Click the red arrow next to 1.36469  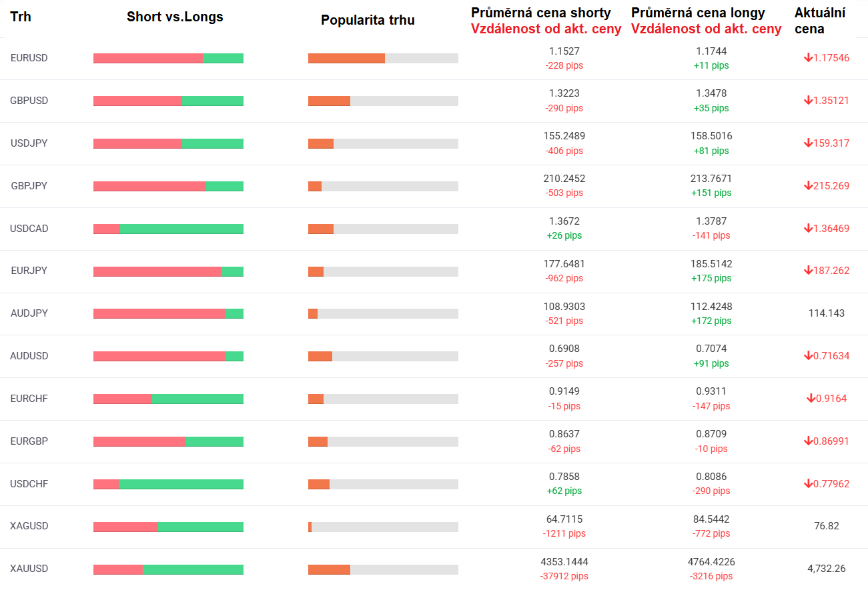tap(808, 229)
